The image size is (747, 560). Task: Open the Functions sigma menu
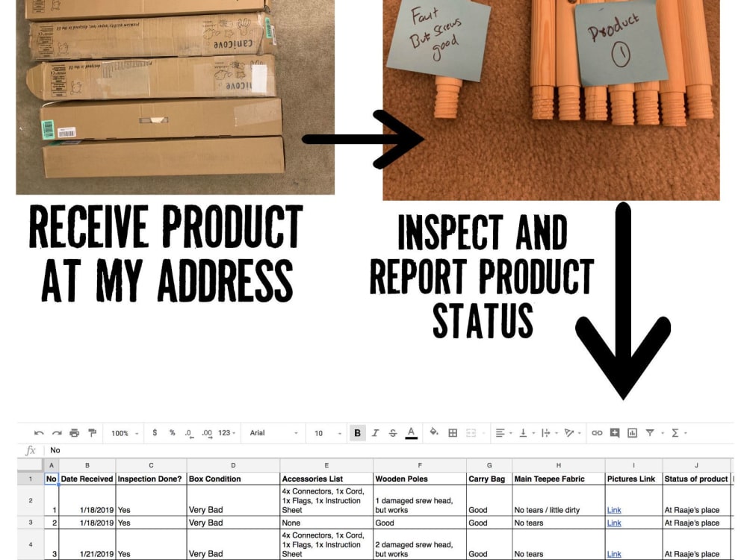[x=675, y=433]
